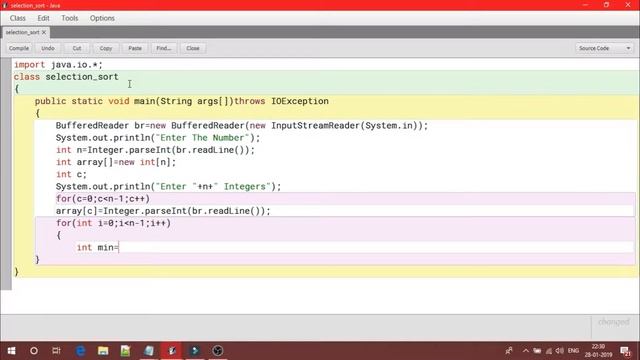Click the 'for(c=0;c<n-1;c++)' line

tap(103, 199)
